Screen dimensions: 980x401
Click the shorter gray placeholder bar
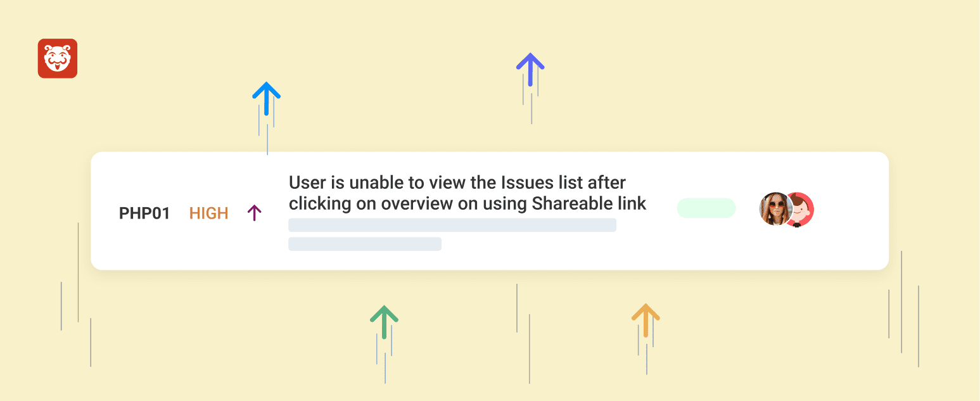pos(365,244)
